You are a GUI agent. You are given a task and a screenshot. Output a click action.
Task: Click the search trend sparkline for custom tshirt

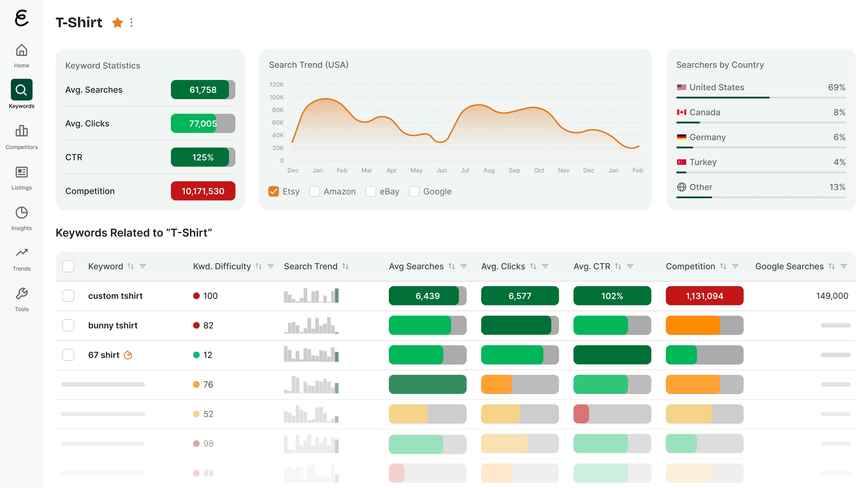[x=311, y=295]
